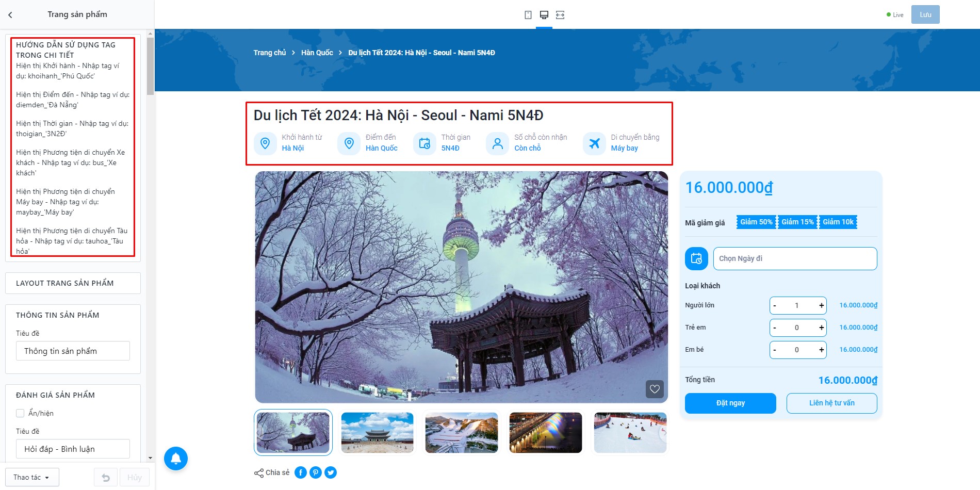Click the notification bell button
The image size is (980, 490).
176,459
